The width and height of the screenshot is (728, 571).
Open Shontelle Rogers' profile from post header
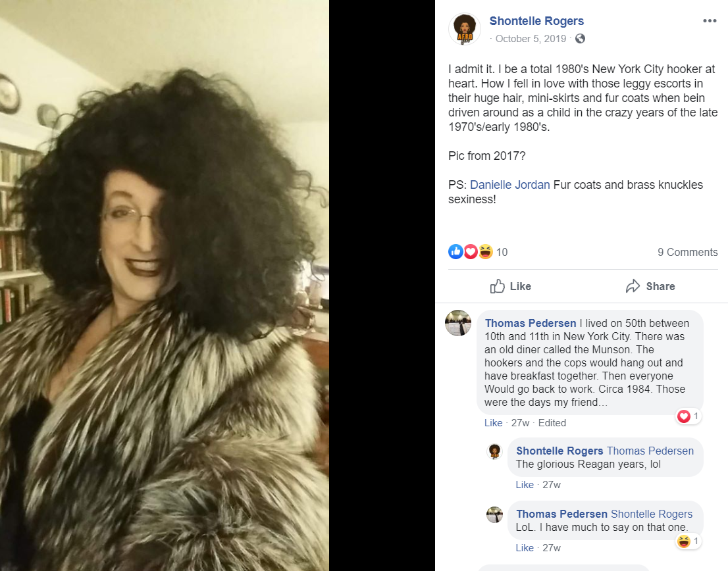[x=536, y=21]
